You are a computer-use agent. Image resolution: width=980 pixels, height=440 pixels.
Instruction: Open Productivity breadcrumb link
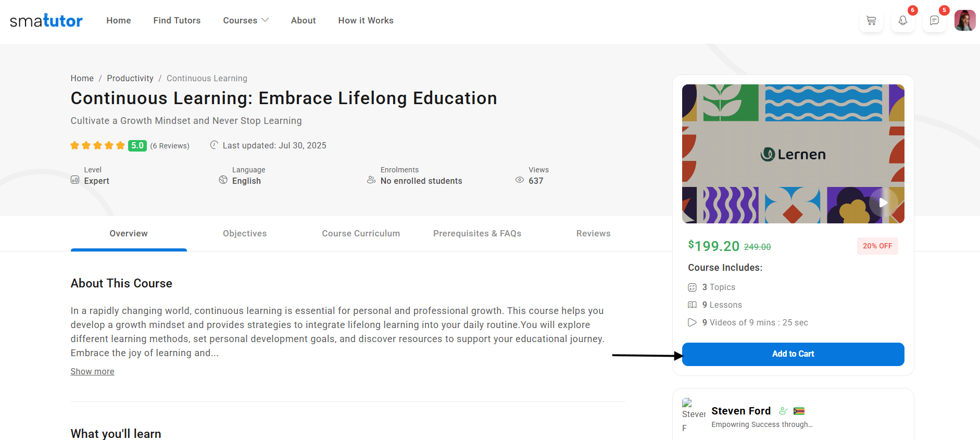pyautogui.click(x=130, y=78)
